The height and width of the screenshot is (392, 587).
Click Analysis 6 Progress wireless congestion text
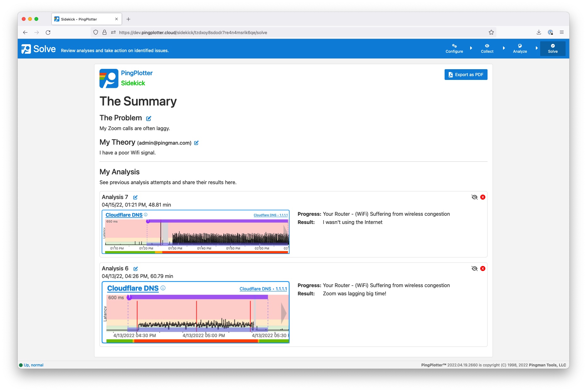coord(386,285)
